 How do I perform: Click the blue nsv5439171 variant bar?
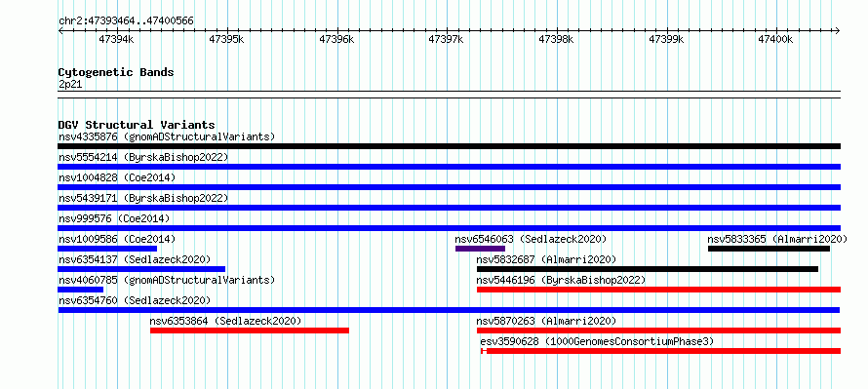[x=449, y=208]
